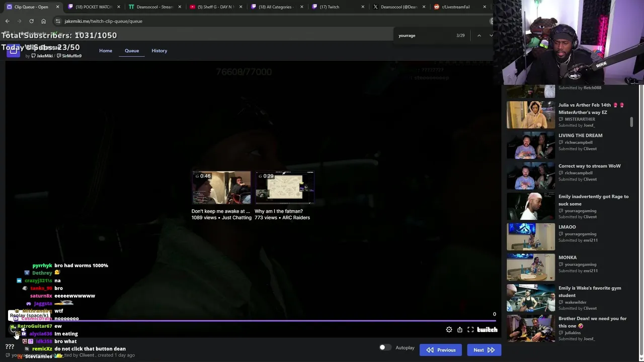This screenshot has height=362, width=644.
Task: Close the Sheff G YouTube tab
Action: [241, 7]
